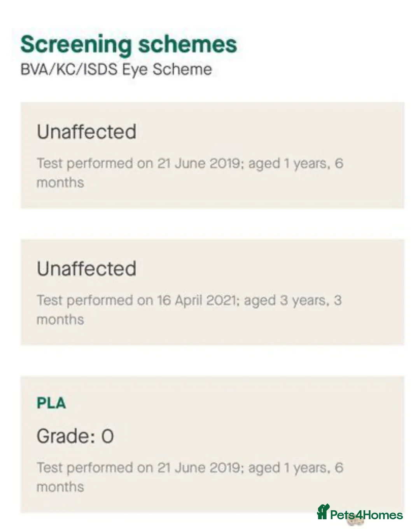This screenshot has width=420, height=529.
Task: Click the 21 June 2019 date under first Unaffected
Action: click(198, 163)
